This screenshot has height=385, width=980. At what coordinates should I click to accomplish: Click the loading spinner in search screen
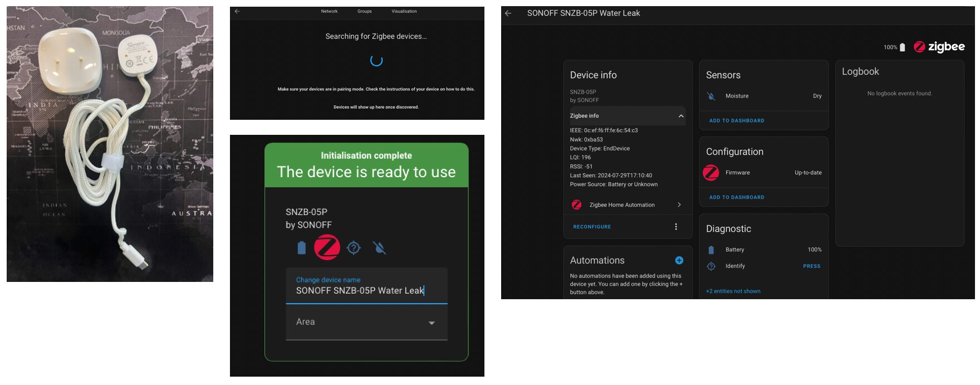pos(376,60)
